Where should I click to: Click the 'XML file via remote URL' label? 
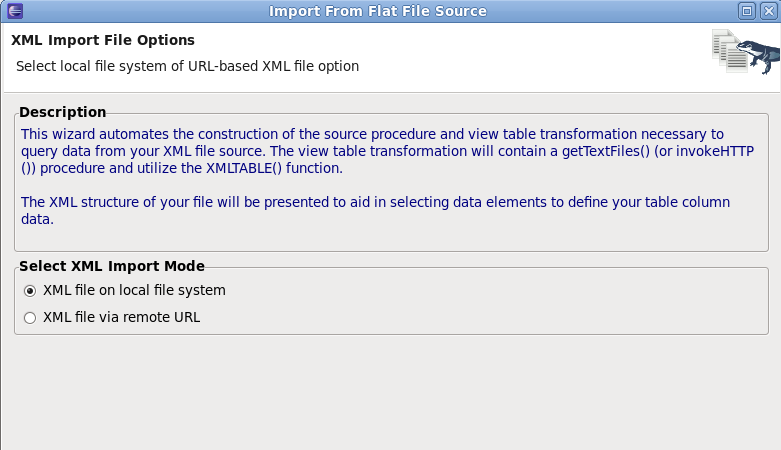pyautogui.click(x=121, y=318)
